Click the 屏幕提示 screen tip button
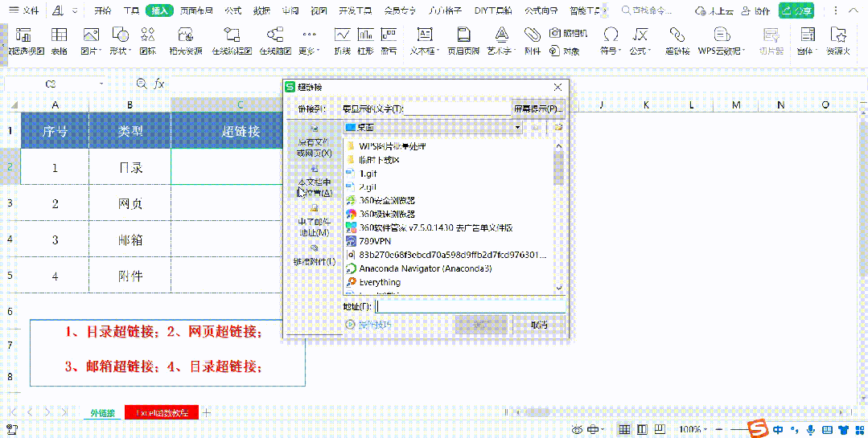 tap(538, 108)
